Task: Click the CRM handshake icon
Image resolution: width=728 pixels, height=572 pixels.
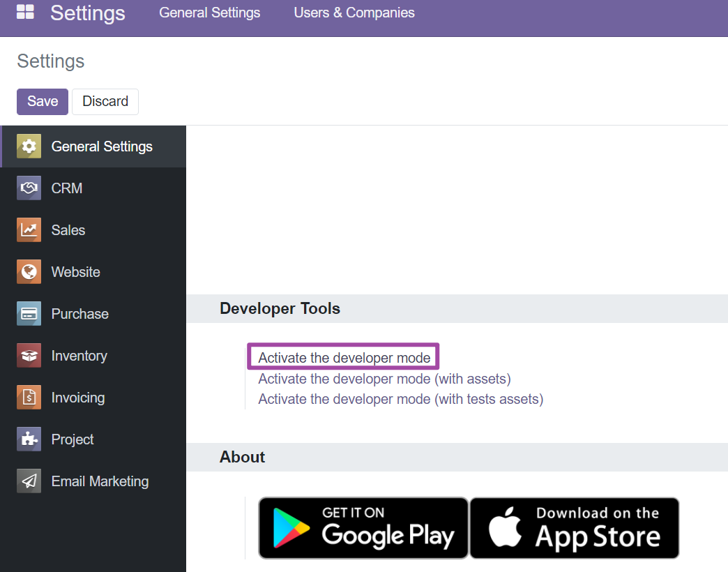Action: [x=29, y=188]
